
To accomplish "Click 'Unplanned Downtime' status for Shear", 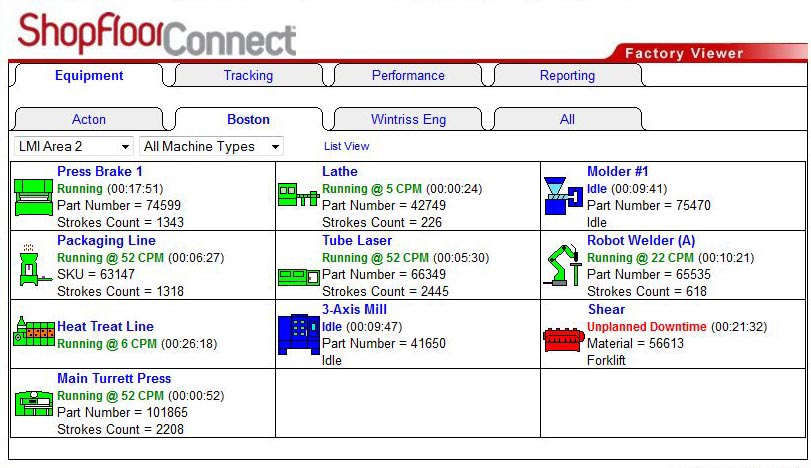I will point(647,327).
